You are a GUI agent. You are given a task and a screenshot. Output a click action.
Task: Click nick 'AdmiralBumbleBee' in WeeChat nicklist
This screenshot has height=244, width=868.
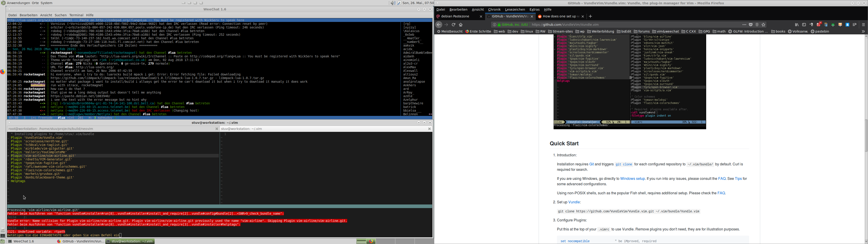point(417,53)
